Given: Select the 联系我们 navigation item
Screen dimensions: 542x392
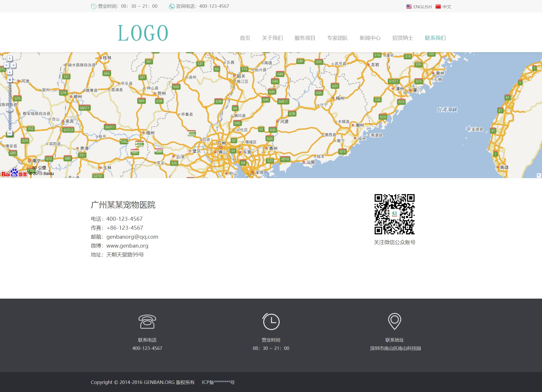Looking at the screenshot, I should click(x=435, y=38).
